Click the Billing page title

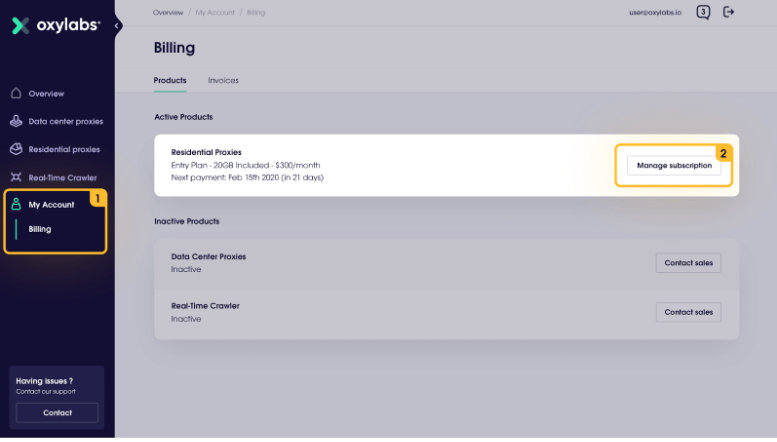[x=174, y=48]
